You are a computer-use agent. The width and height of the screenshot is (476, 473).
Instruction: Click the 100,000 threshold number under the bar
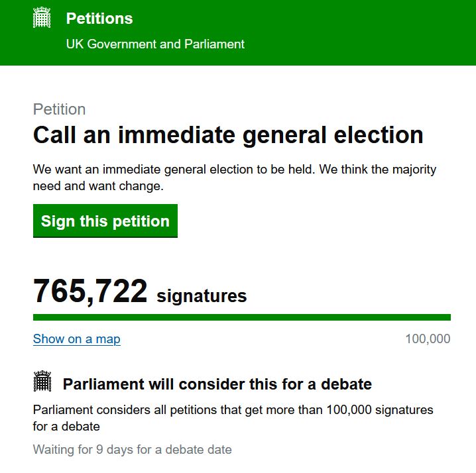(428, 339)
